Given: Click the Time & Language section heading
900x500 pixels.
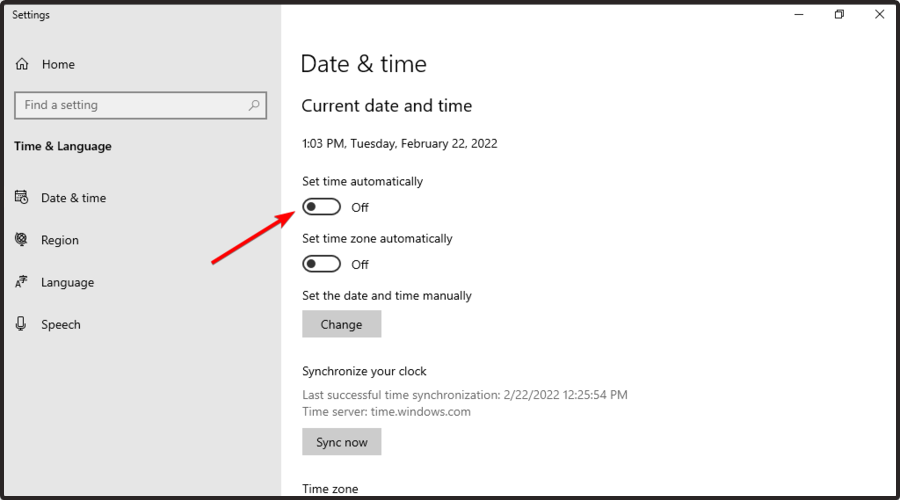Looking at the screenshot, I should [x=63, y=146].
